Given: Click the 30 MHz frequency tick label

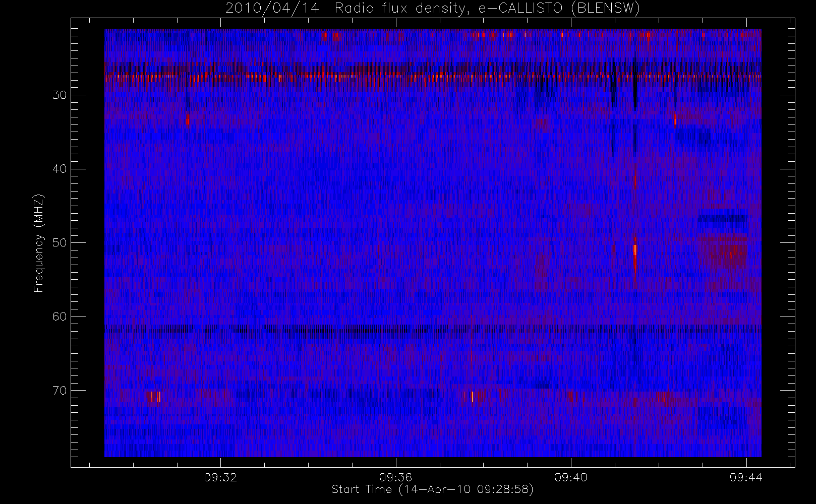Looking at the screenshot, I should pyautogui.click(x=60, y=95).
